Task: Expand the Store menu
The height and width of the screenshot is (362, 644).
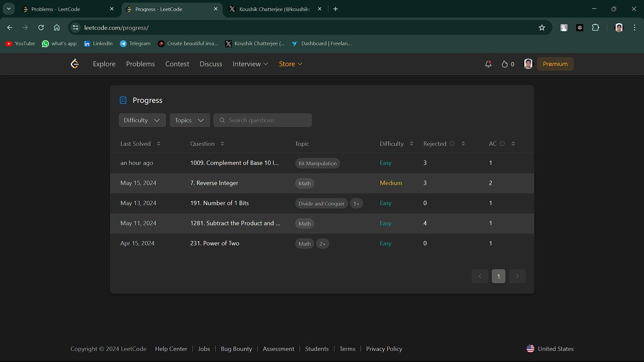Action: point(290,64)
